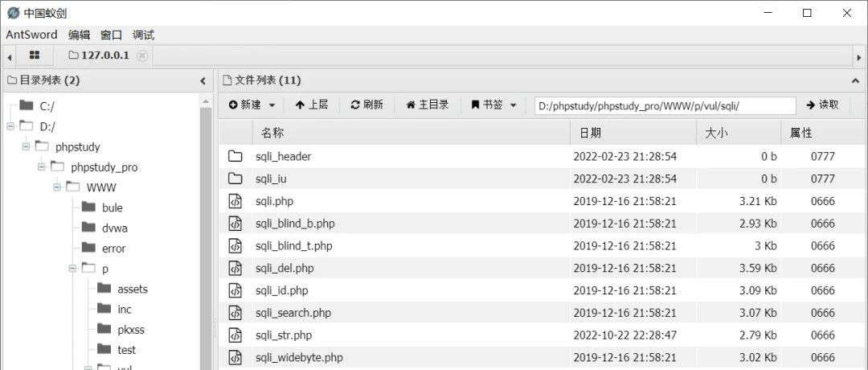This screenshot has height=370, width=868.
Task: Collapse the WWW tree node
Action: (x=56, y=187)
